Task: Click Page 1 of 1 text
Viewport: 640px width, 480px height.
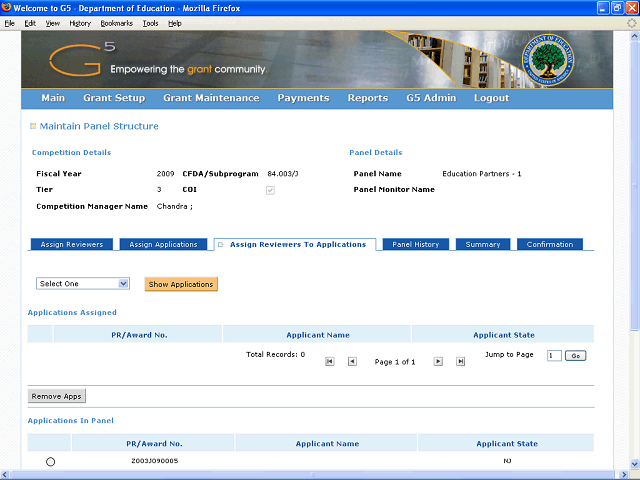Action: pos(395,362)
